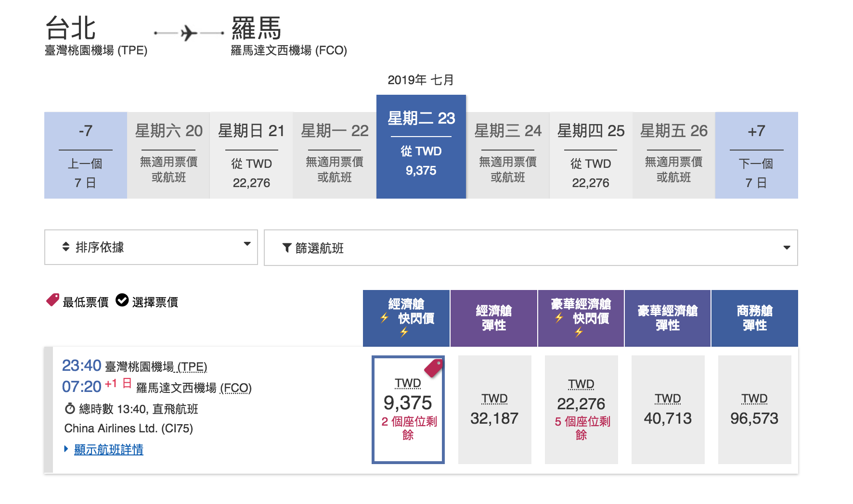Screen dimensions: 853x504
Task: Click 經濟艙 快閃價 column header
Action: tap(406, 318)
